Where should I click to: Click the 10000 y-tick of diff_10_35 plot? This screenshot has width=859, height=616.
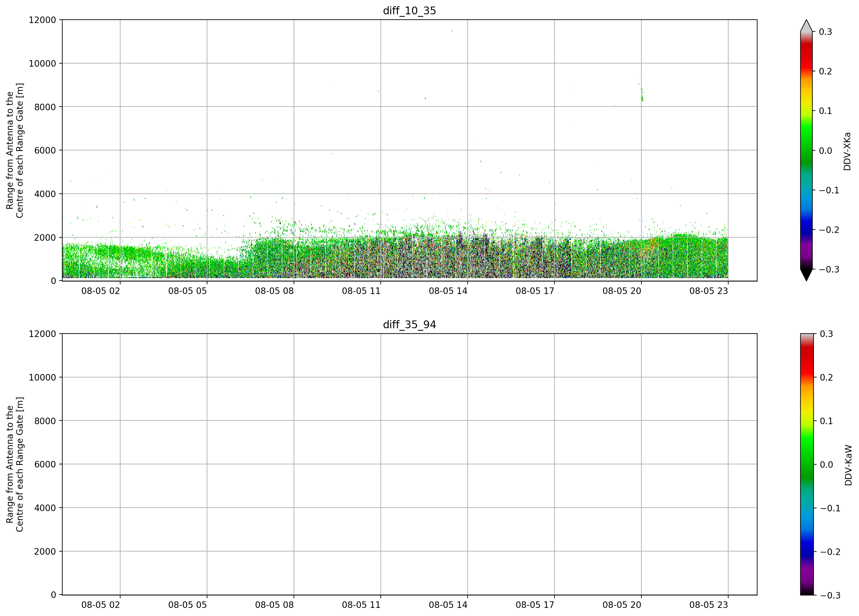tap(42, 64)
